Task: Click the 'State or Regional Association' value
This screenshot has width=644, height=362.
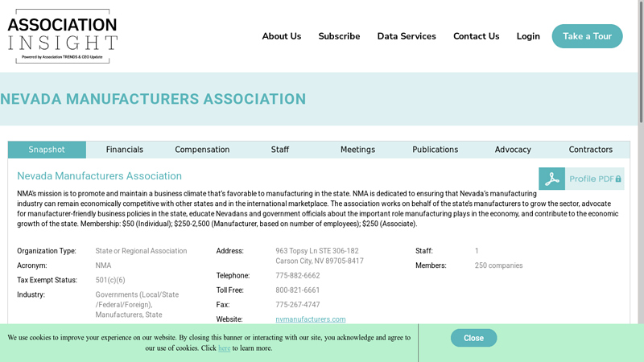Action: [141, 251]
